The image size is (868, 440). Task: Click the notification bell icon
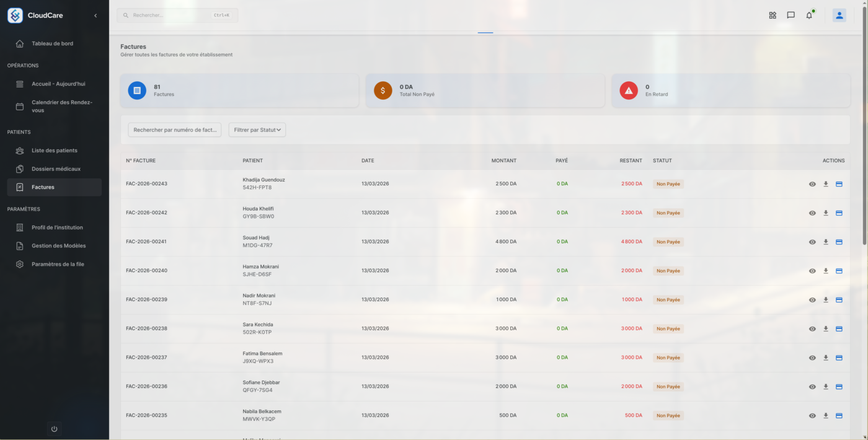809,15
